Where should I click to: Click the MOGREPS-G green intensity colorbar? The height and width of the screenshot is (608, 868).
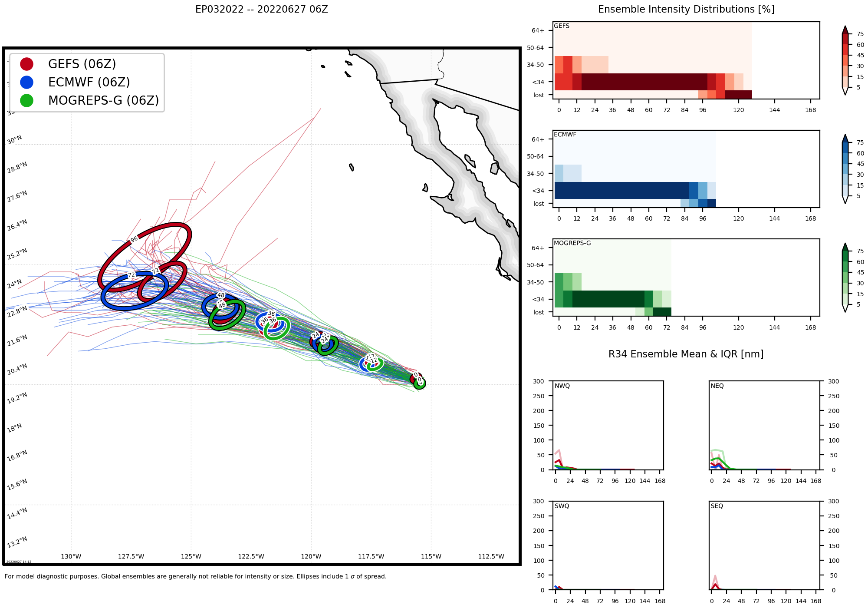[845, 278]
